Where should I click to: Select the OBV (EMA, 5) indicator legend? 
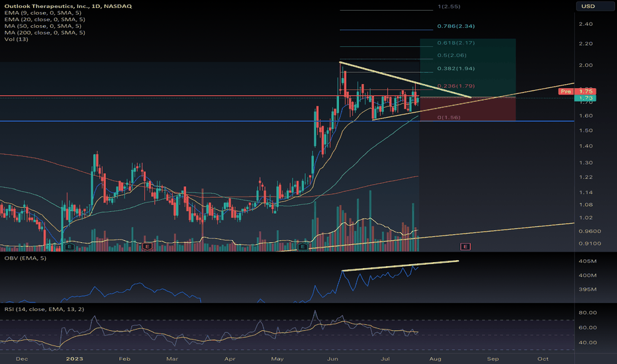(x=25, y=258)
